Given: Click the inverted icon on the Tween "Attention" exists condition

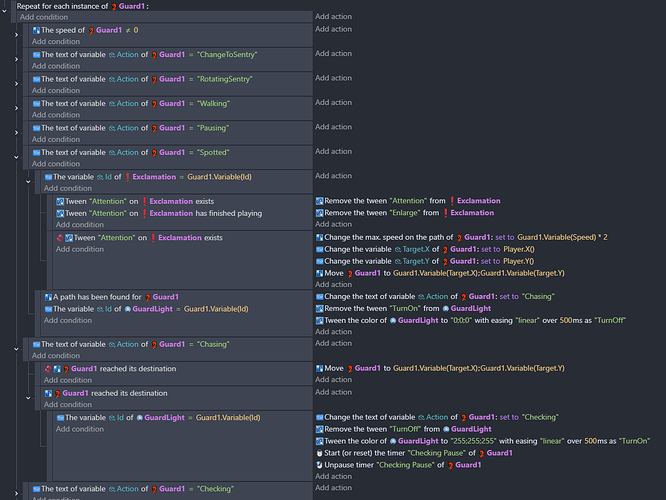Looking at the screenshot, I should (59, 237).
